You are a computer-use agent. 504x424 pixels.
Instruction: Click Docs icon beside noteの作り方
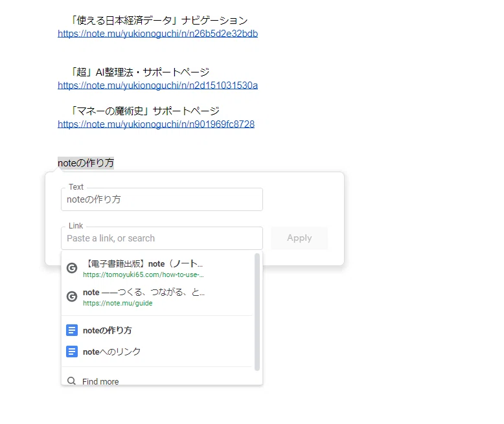(72, 330)
